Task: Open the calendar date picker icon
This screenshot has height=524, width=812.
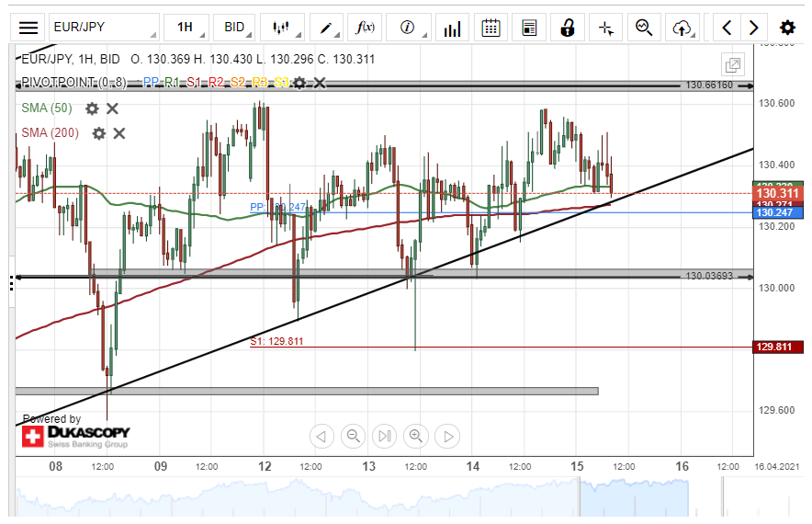Action: point(491,28)
